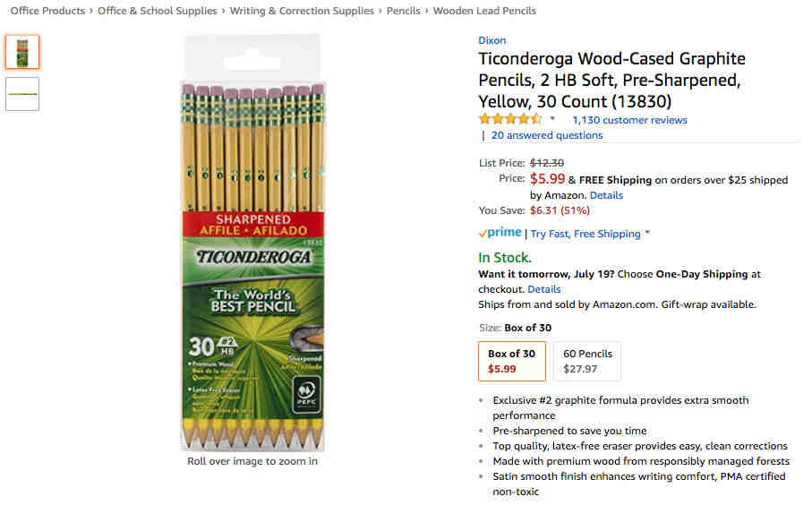Open Writing & Correction Supplies breadcrumb
This screenshot has height=505, width=812.
302,11
